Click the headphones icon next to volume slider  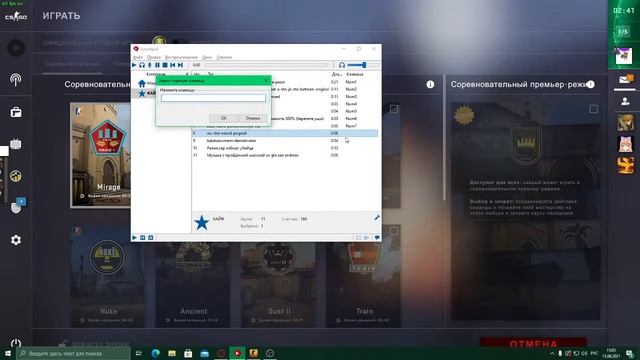(x=342, y=65)
